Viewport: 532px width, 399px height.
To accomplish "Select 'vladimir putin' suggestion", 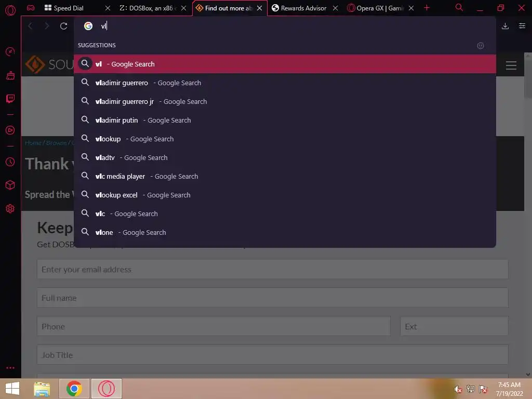I will [285, 120].
